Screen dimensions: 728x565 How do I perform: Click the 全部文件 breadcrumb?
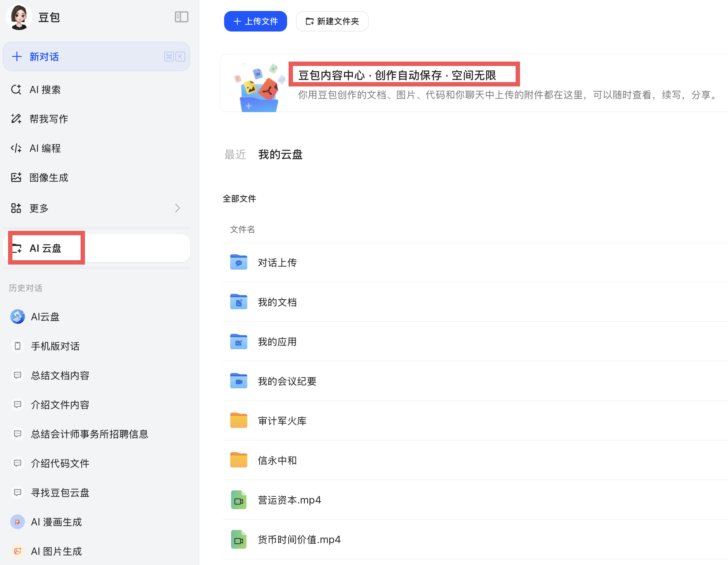point(239,199)
